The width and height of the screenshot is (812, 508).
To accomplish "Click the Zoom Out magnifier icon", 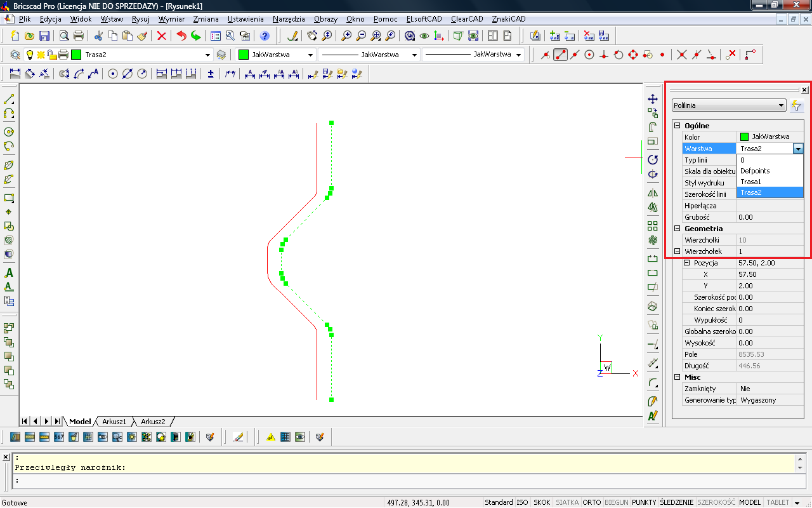I will [x=362, y=36].
